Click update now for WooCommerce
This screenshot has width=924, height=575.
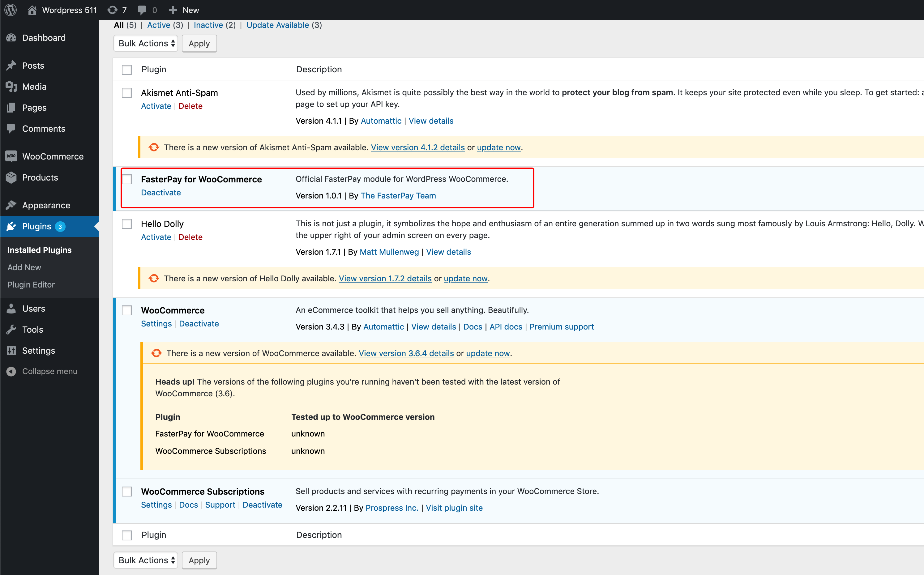(x=488, y=353)
